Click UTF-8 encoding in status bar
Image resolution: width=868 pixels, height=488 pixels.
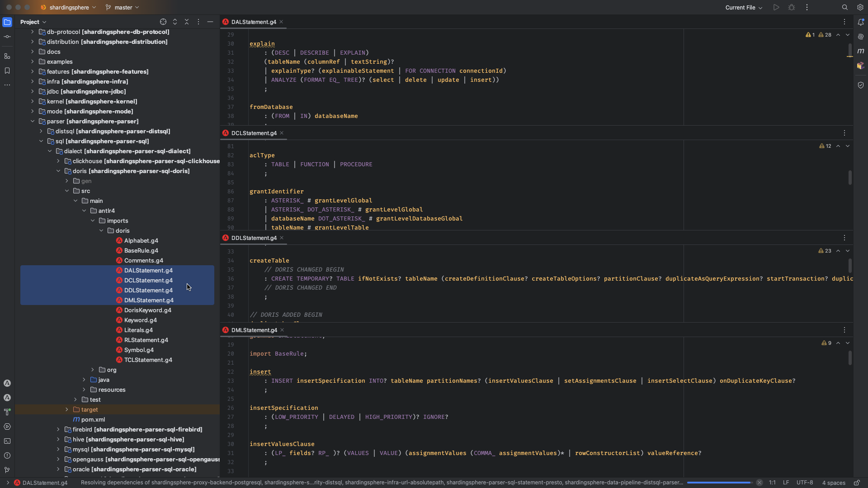[805, 483]
